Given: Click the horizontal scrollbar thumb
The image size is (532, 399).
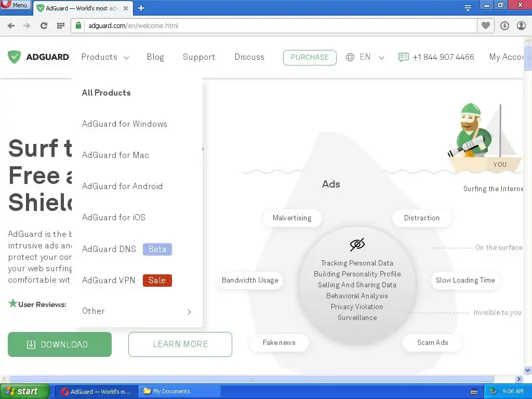Looking at the screenshot, I should pyautogui.click(x=251, y=379).
